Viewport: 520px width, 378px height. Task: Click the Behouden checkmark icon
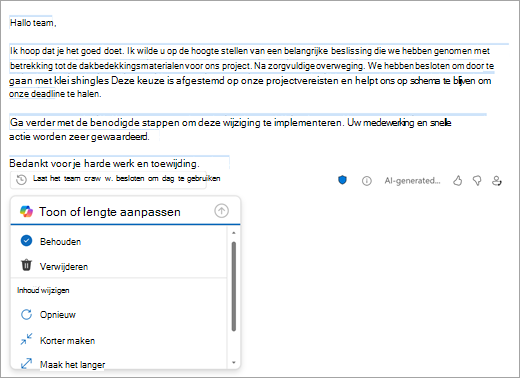26,241
